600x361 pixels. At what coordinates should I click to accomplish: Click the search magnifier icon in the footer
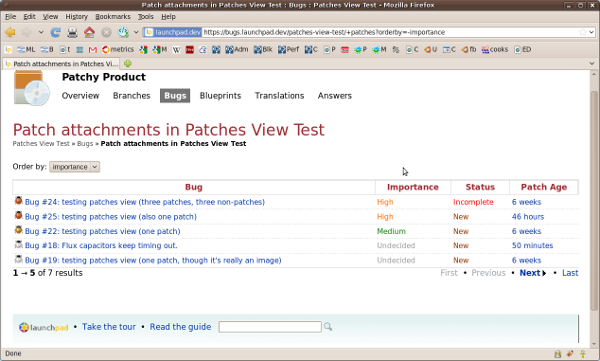(328, 327)
